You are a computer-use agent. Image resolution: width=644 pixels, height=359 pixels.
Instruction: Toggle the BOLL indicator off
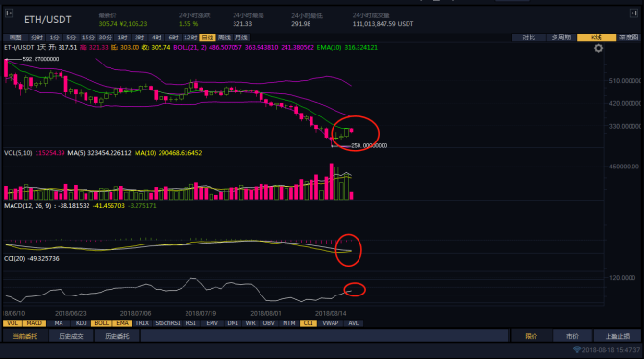point(102,323)
